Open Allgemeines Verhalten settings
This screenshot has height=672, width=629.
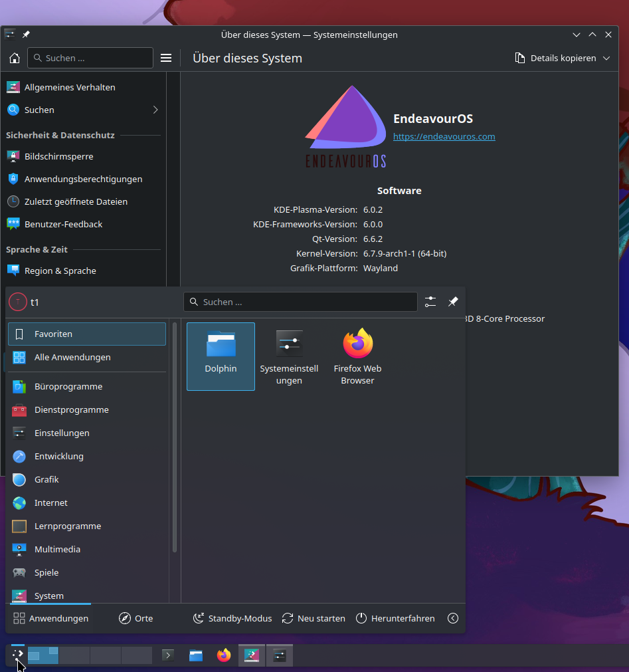tap(84, 87)
